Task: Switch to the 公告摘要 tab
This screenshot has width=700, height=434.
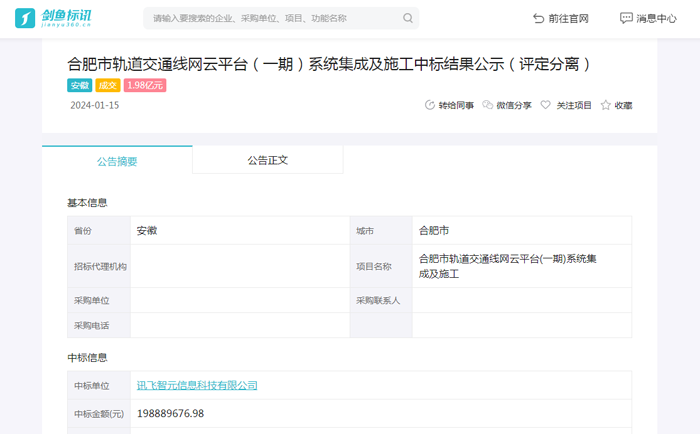Action: [x=117, y=160]
